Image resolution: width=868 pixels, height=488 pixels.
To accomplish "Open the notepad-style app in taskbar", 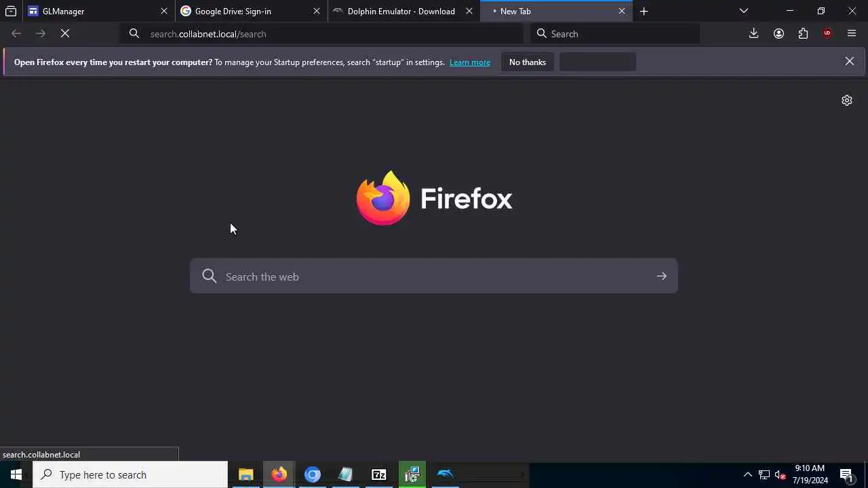I will [x=345, y=474].
